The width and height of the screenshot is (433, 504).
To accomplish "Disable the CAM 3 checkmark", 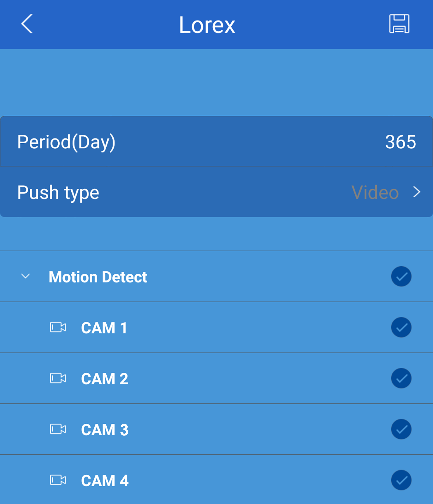I will 401,429.
